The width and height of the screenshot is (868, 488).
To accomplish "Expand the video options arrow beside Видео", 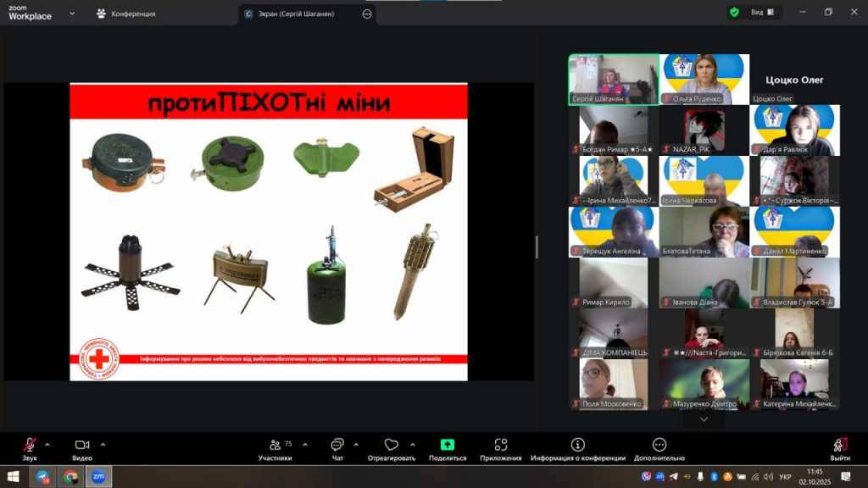I will click(103, 444).
